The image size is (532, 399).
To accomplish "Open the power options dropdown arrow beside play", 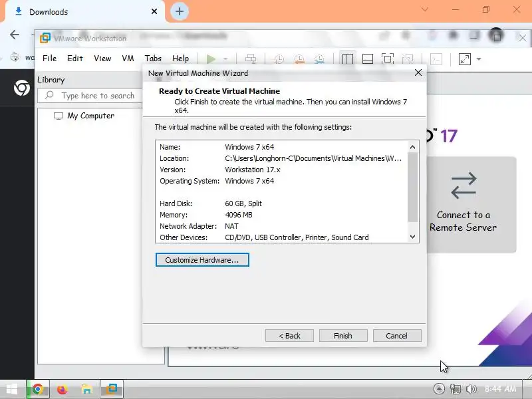I will 225,59.
